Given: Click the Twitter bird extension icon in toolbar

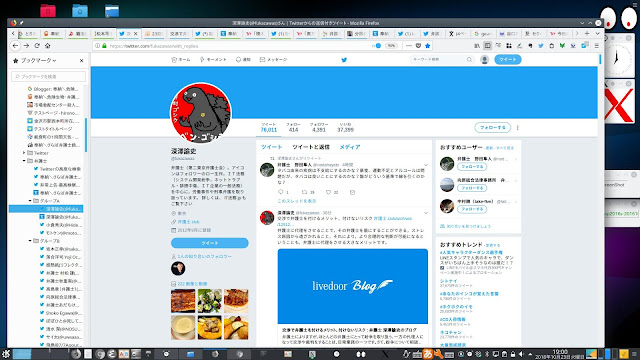Looking at the screenshot, I should pyautogui.click(x=540, y=46).
